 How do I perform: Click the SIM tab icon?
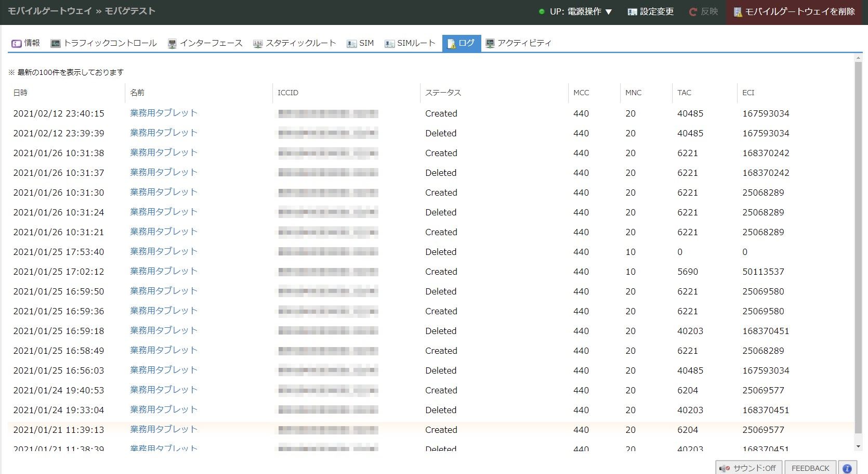352,43
